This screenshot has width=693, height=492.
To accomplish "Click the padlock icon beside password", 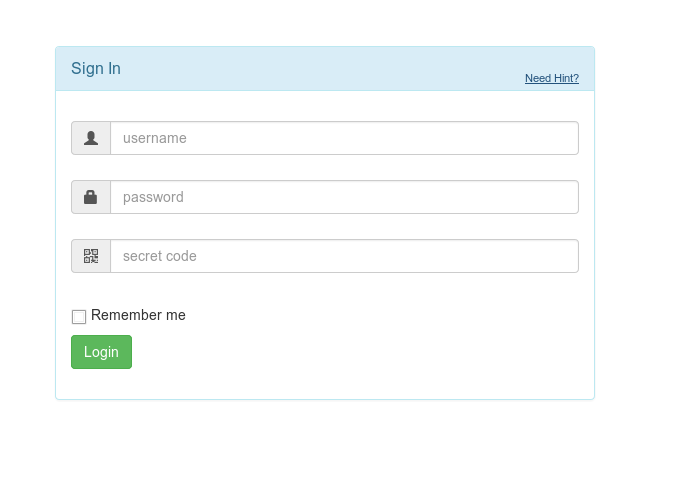I will [91, 197].
